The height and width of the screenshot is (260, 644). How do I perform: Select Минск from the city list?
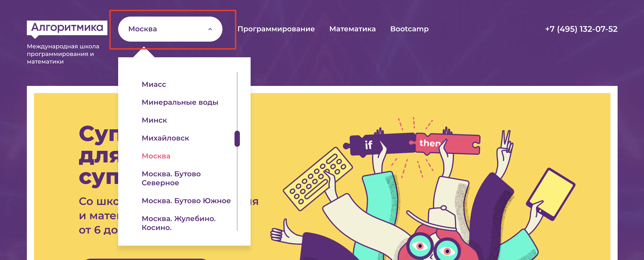pos(154,120)
